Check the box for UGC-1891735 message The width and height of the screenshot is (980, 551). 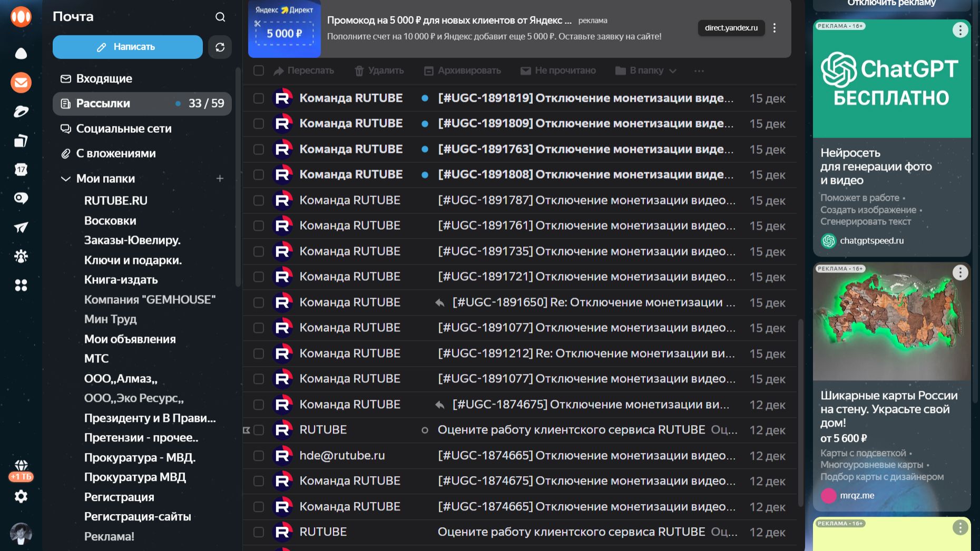tap(259, 251)
